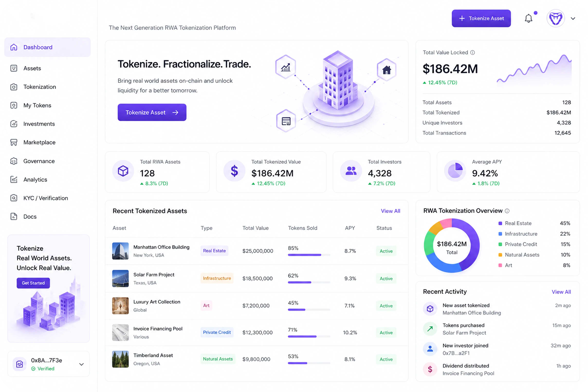Click the Governance sidebar icon
The image size is (588, 392).
click(x=14, y=161)
